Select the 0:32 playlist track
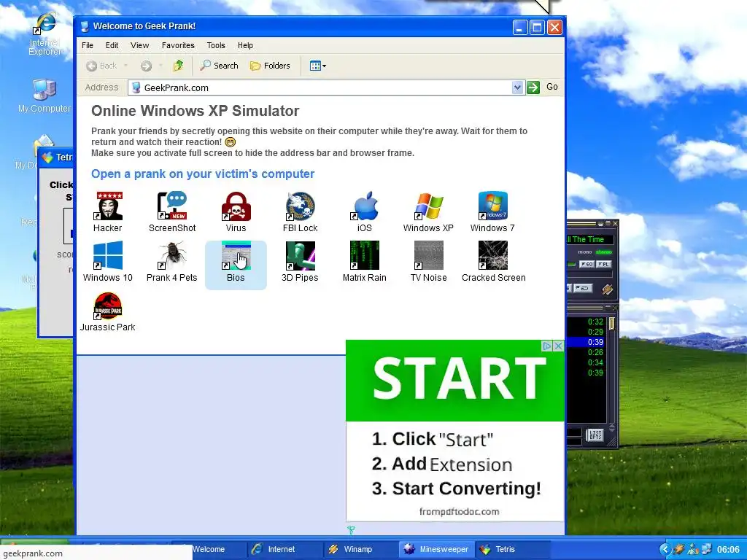This screenshot has width=747, height=560. click(587, 322)
